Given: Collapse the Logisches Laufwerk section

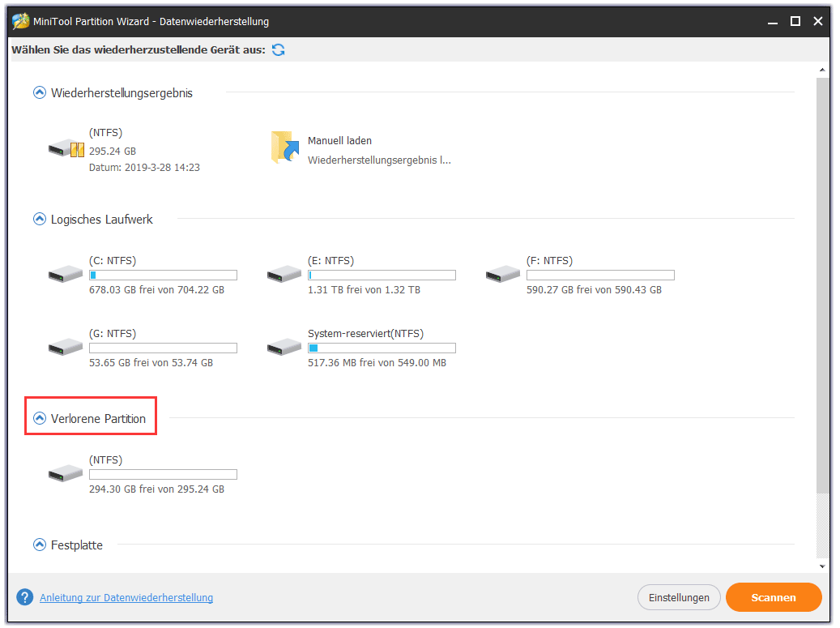Looking at the screenshot, I should pyautogui.click(x=40, y=219).
